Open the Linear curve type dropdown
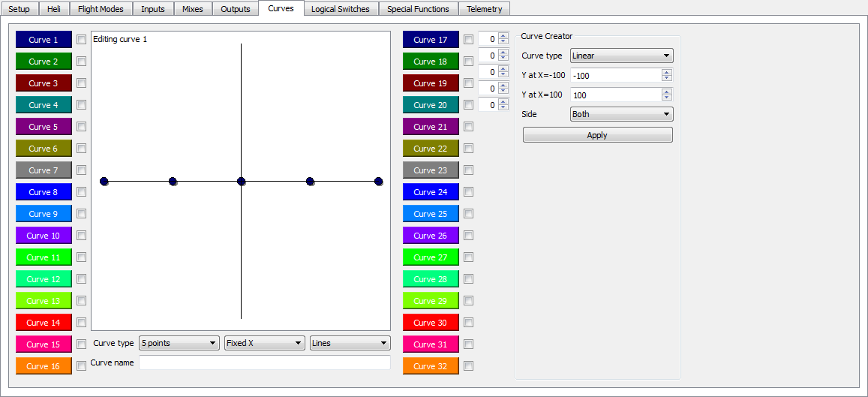The width and height of the screenshot is (868, 397). (x=621, y=56)
